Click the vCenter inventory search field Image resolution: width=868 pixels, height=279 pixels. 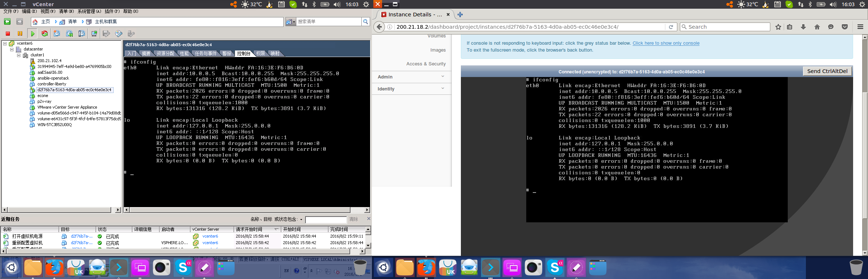pos(329,22)
